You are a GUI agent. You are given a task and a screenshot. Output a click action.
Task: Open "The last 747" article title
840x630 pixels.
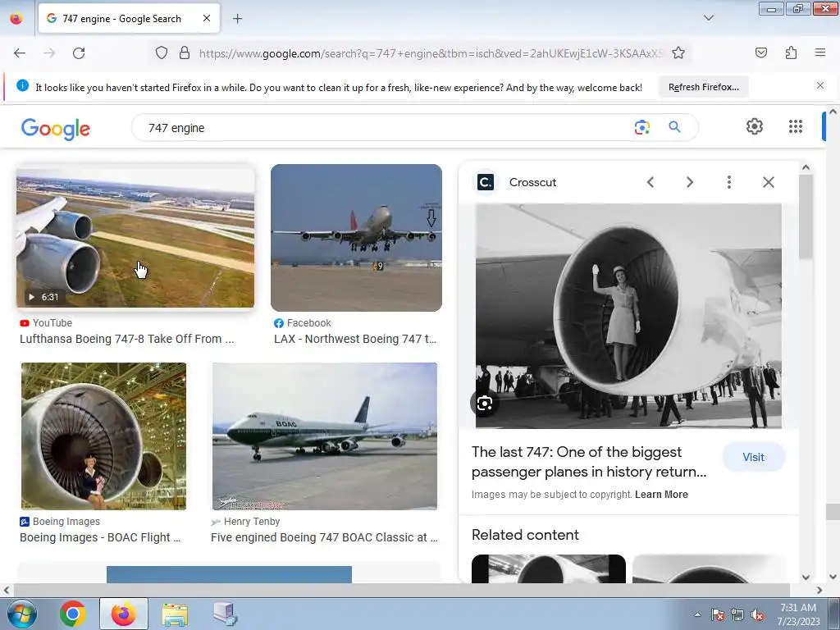click(x=589, y=462)
